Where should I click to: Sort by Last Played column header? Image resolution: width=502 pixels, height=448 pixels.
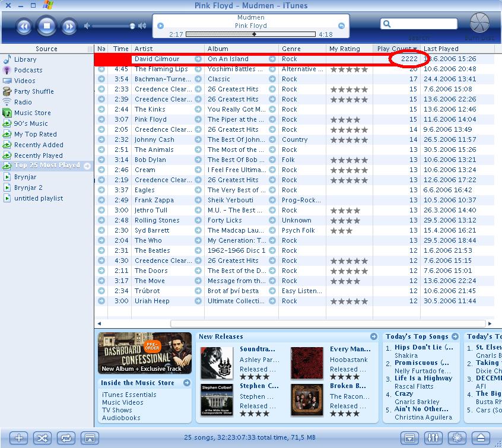pos(457,49)
